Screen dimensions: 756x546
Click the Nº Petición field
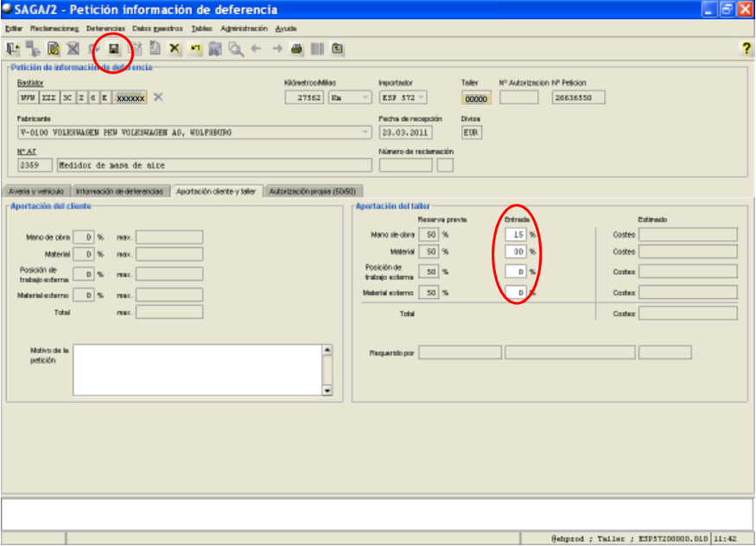tap(578, 98)
